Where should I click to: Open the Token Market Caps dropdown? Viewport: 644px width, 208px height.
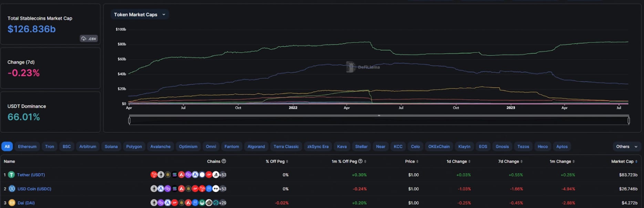tap(139, 14)
